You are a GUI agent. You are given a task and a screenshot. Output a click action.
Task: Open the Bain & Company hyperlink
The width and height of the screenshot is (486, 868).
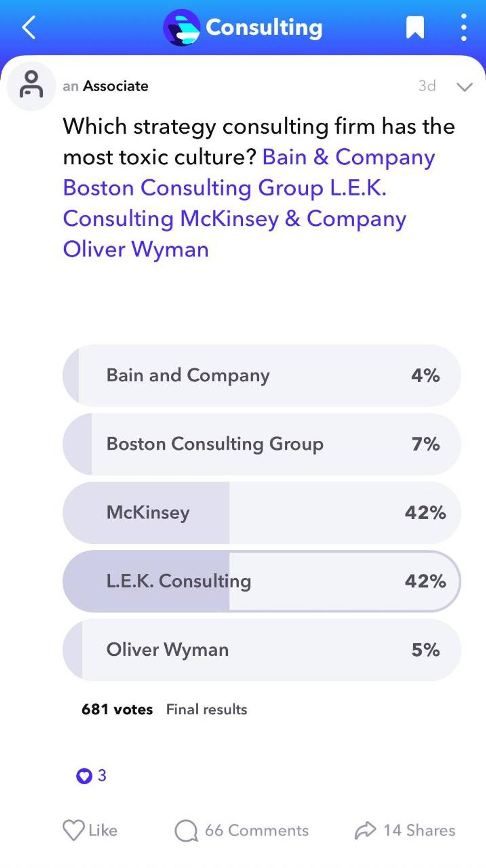click(347, 157)
